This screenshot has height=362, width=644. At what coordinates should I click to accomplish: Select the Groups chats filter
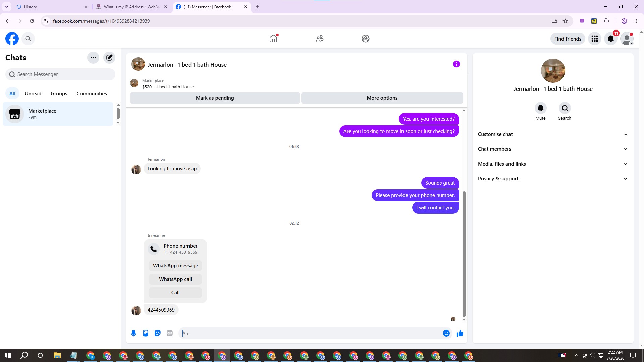[59, 94]
